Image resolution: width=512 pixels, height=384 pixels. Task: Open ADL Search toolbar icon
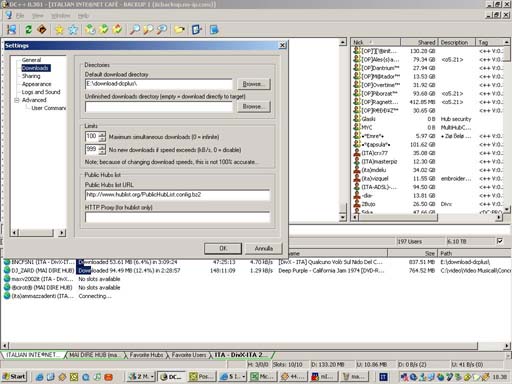148,30
